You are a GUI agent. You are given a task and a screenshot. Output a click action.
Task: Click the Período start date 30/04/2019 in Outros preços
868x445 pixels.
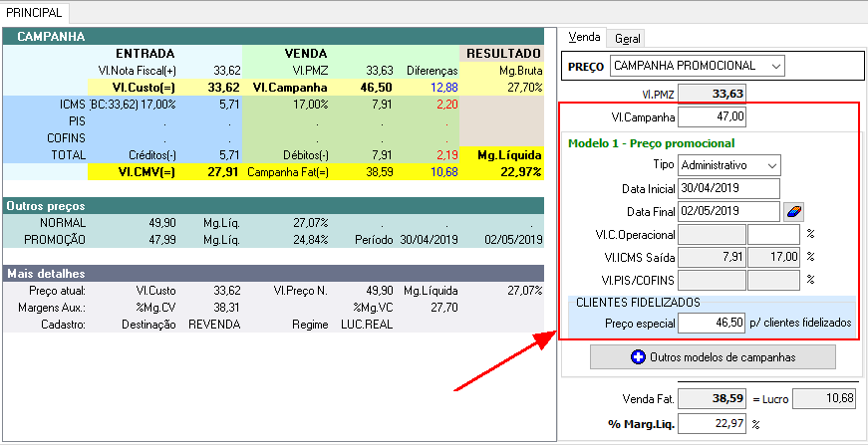(x=428, y=240)
